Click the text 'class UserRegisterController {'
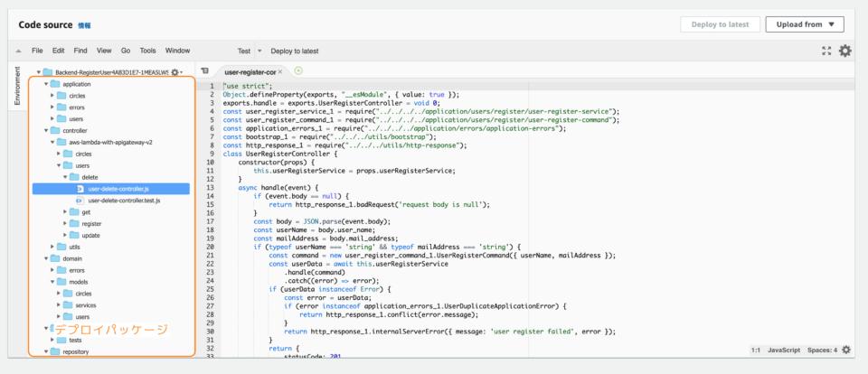This screenshot has width=868, height=374. [x=279, y=154]
